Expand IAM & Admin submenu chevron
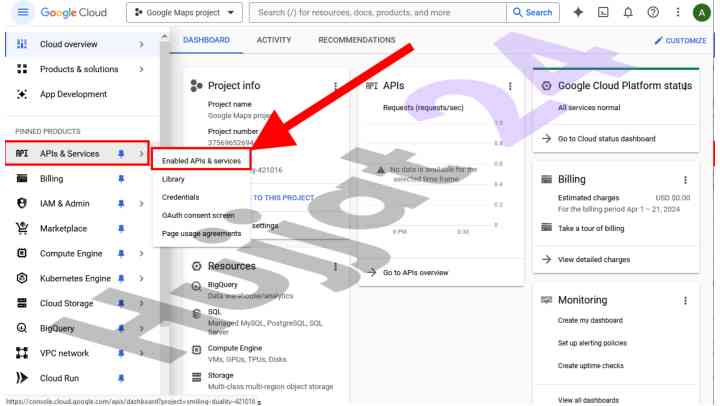 [x=141, y=203]
